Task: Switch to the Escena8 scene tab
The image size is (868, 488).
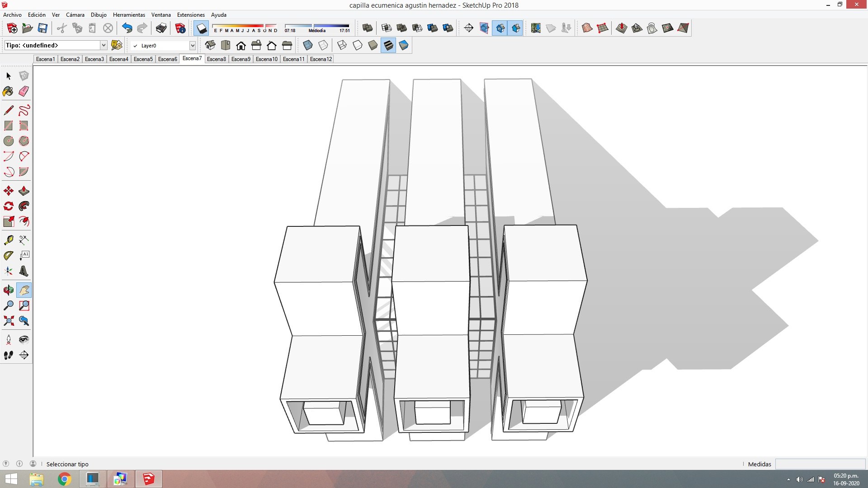Action: (x=217, y=59)
